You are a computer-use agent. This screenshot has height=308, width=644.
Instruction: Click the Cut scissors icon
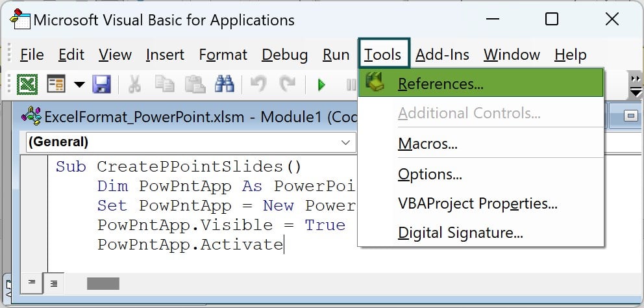tap(134, 84)
